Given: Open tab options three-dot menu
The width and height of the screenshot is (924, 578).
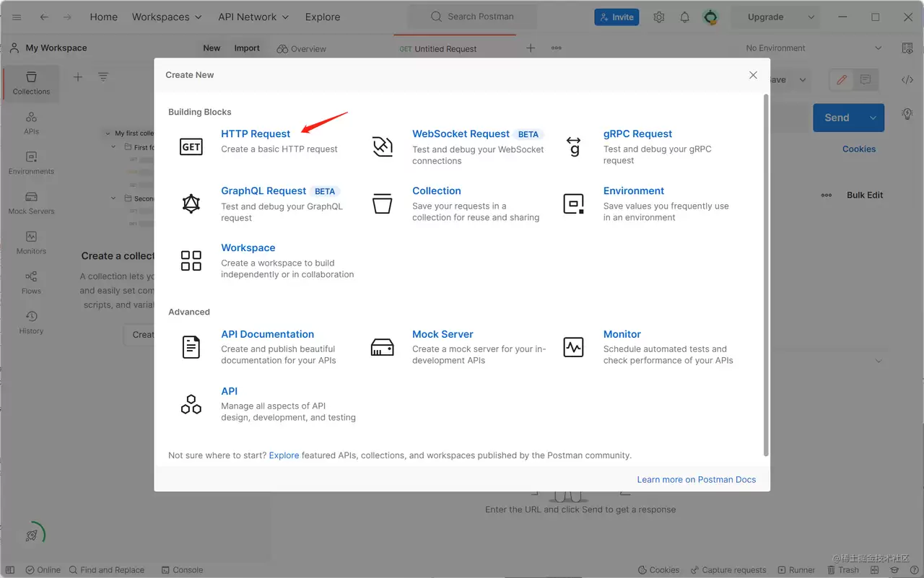Looking at the screenshot, I should 557,48.
